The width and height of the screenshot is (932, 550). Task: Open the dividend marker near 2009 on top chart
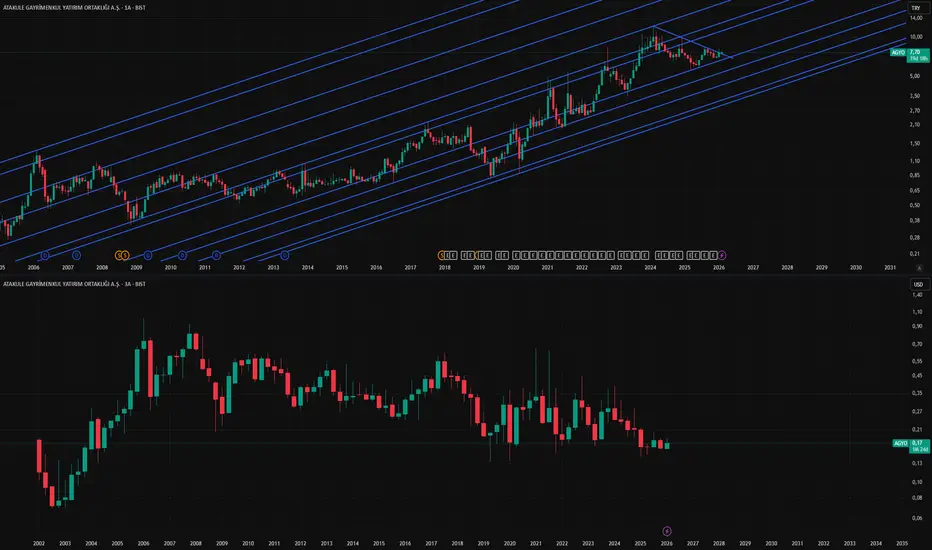pos(147,255)
